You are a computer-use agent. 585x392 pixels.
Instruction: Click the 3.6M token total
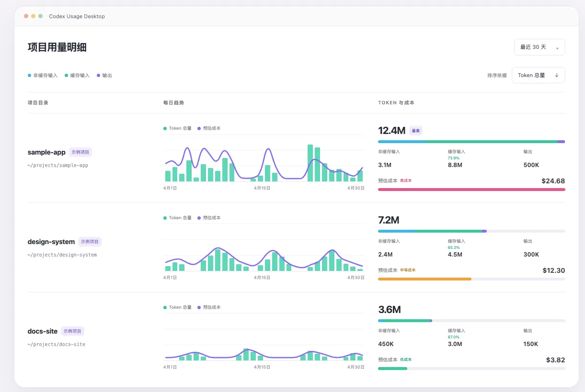coord(389,310)
